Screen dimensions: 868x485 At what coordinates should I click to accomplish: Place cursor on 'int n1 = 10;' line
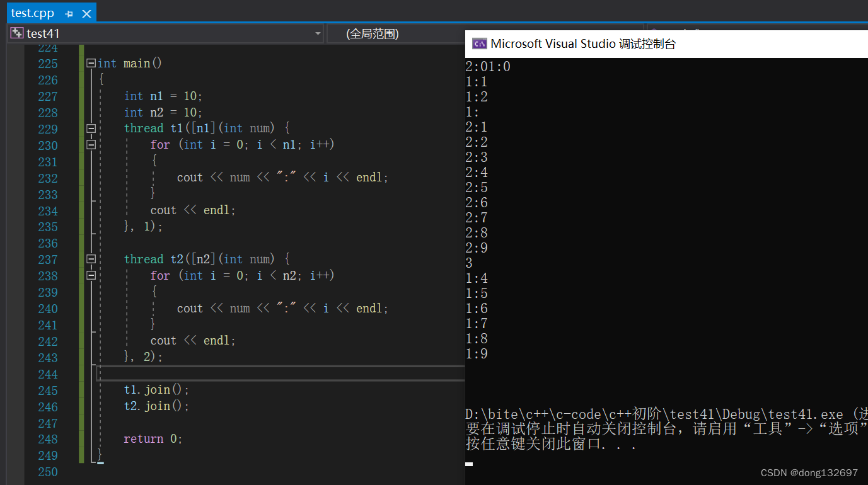(x=163, y=96)
